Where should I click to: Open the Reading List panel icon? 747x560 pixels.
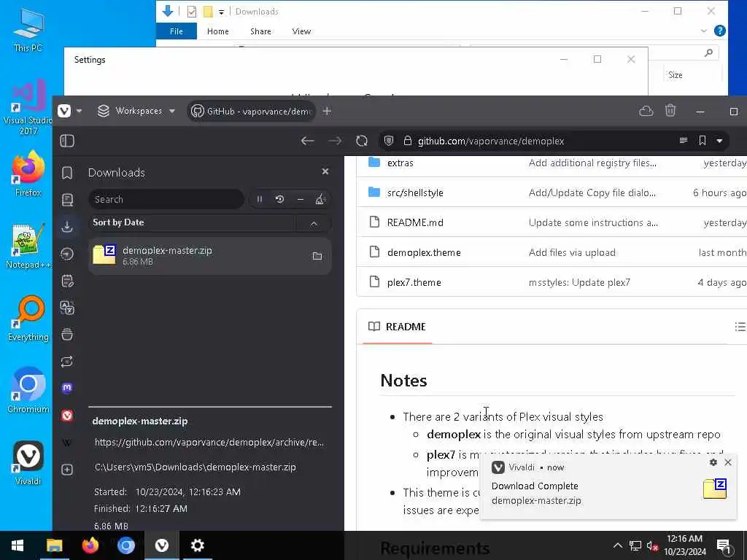(67, 200)
